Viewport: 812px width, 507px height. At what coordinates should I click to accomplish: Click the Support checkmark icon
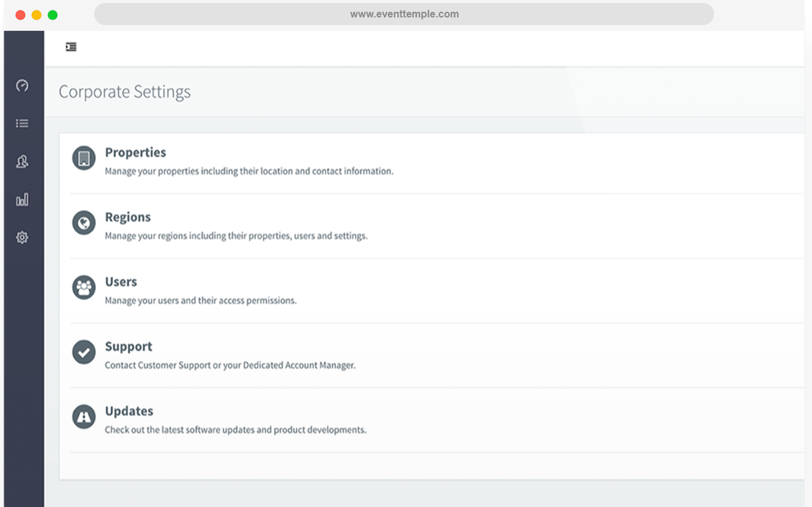pos(84,352)
